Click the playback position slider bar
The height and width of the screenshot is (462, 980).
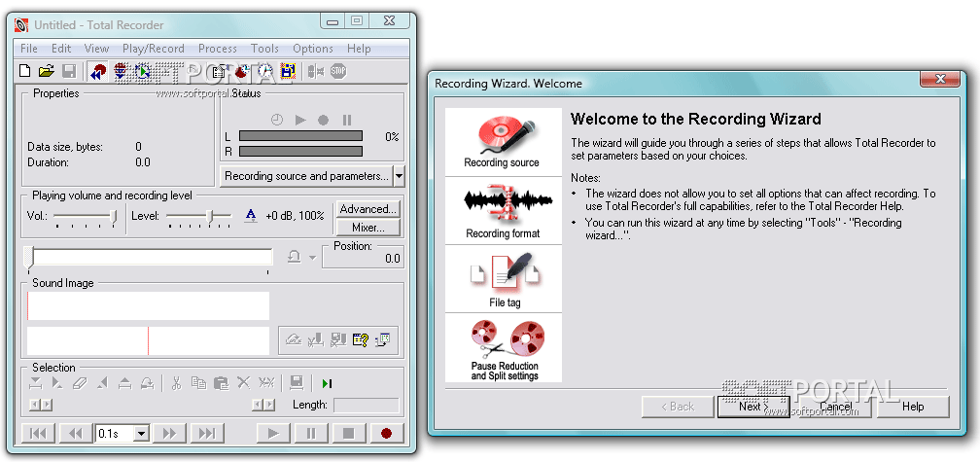(149, 257)
